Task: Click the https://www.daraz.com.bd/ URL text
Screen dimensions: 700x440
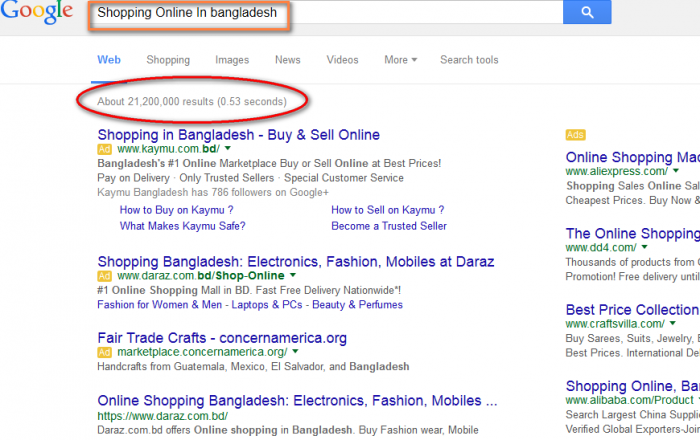Action: [x=162, y=416]
